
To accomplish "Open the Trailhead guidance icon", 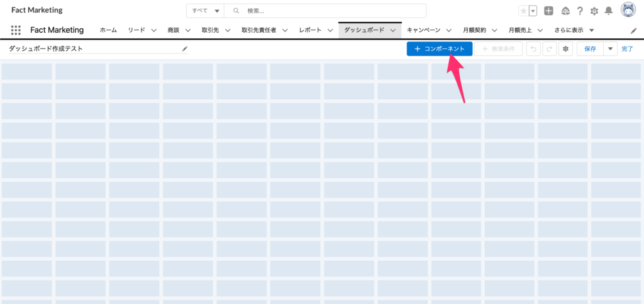I will (565, 11).
